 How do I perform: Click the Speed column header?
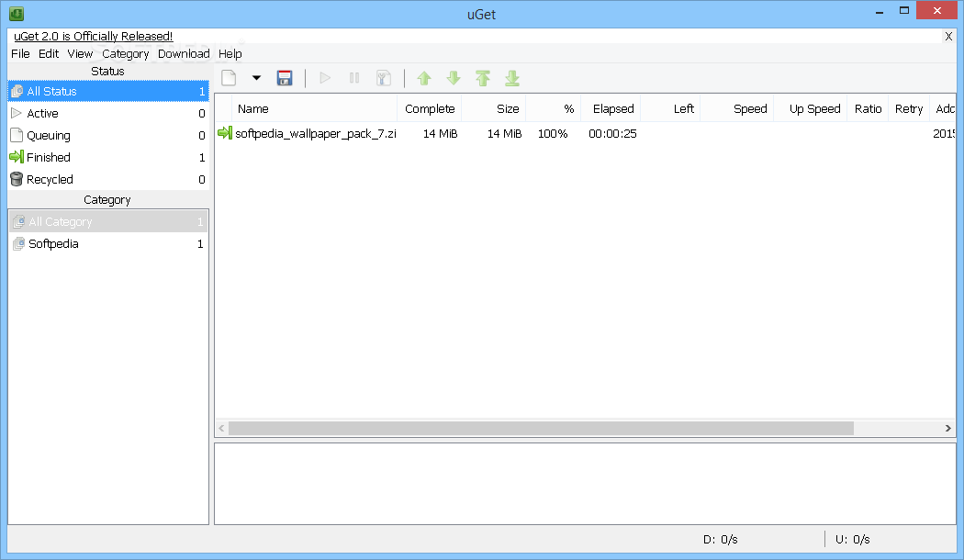[x=737, y=109]
